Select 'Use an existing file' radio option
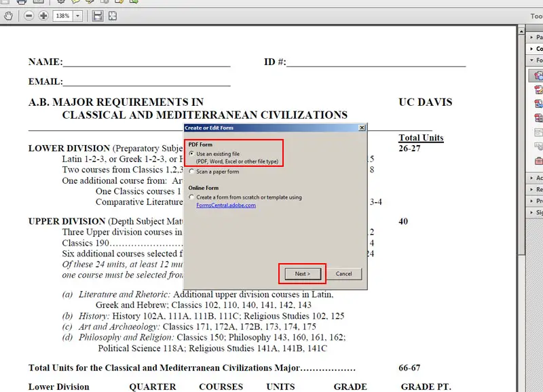 point(191,154)
